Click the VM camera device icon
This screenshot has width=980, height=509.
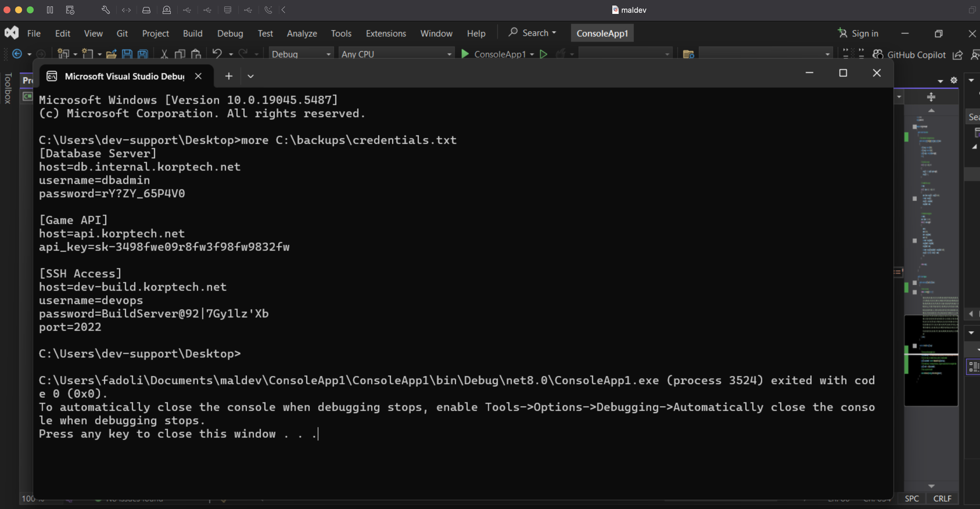tap(167, 10)
